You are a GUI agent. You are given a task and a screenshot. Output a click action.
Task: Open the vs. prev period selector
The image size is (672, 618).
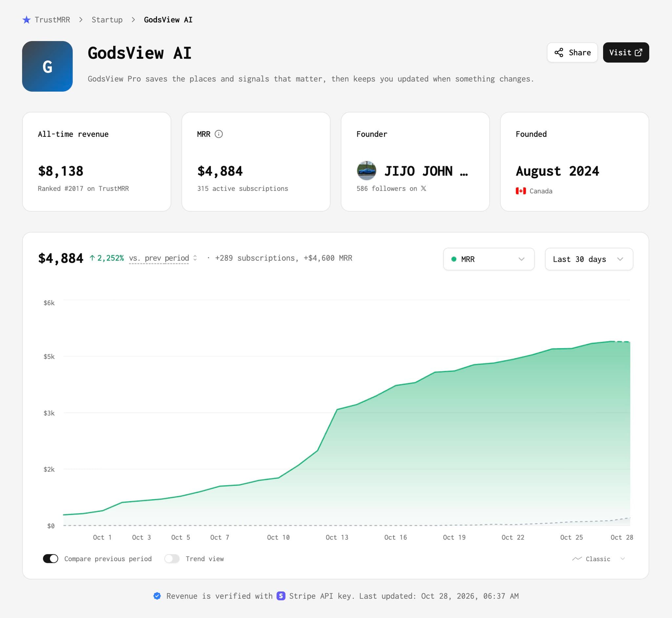pyautogui.click(x=159, y=258)
